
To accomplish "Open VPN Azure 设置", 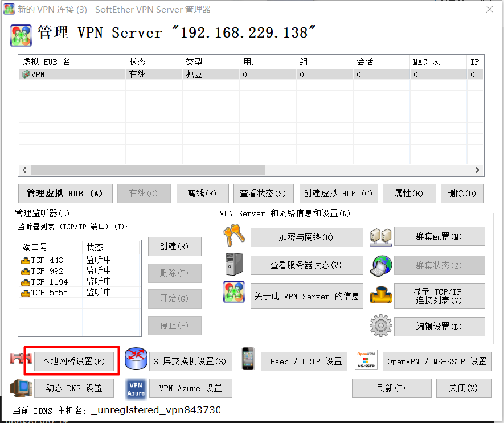I will coord(191,388).
